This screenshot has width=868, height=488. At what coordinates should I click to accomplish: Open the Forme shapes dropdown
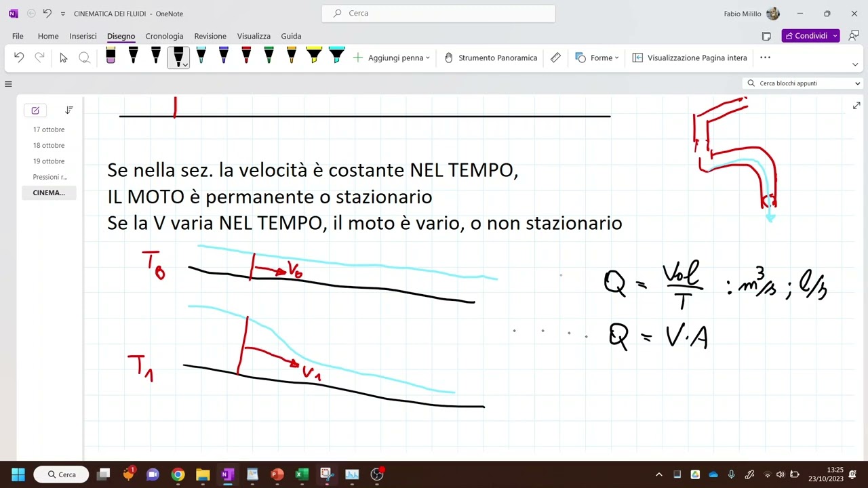pos(597,58)
